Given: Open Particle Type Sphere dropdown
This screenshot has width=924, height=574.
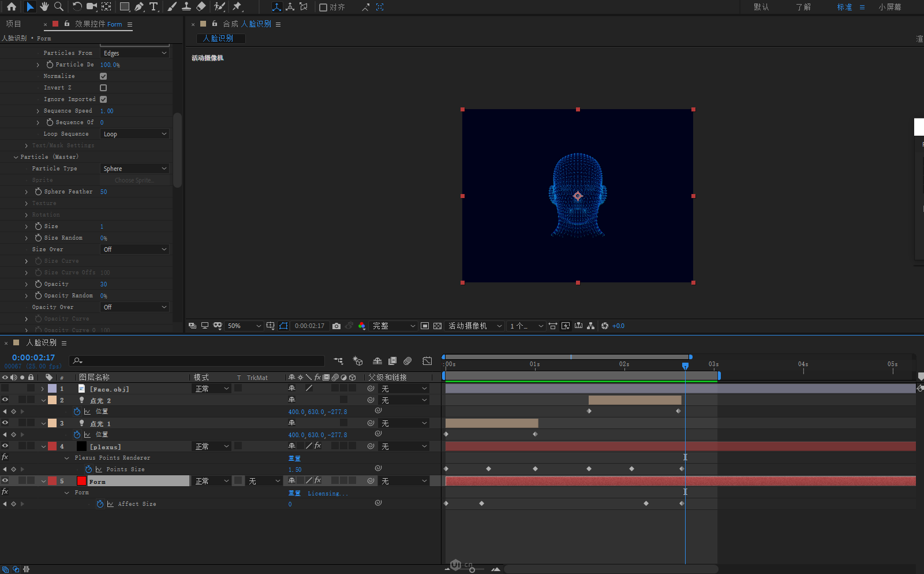Looking at the screenshot, I should (x=134, y=169).
